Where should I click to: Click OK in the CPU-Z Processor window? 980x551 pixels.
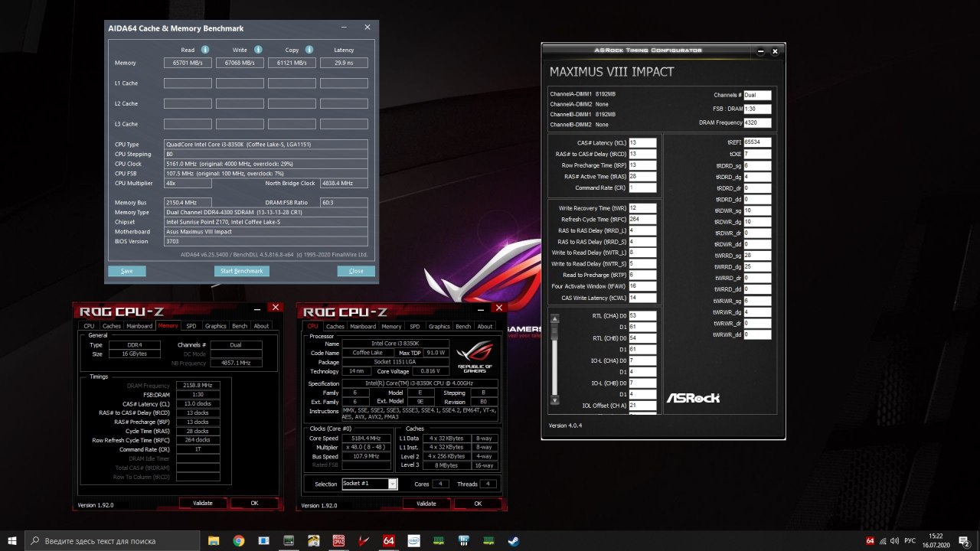tap(478, 504)
